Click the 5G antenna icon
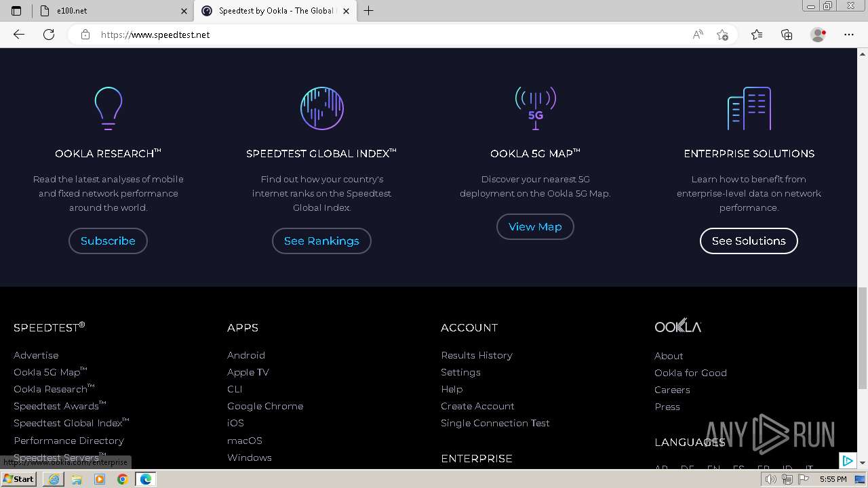This screenshot has width=868, height=488. 536,108
